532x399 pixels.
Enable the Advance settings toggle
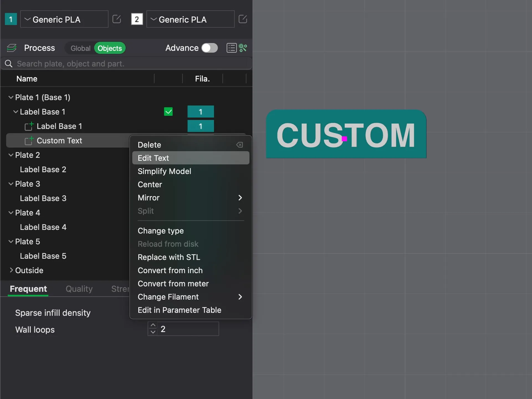click(209, 48)
